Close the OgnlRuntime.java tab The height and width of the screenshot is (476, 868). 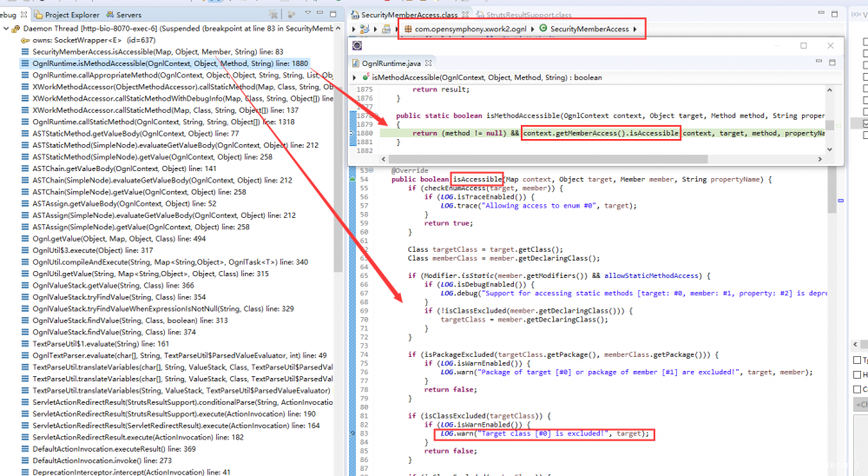coord(428,63)
